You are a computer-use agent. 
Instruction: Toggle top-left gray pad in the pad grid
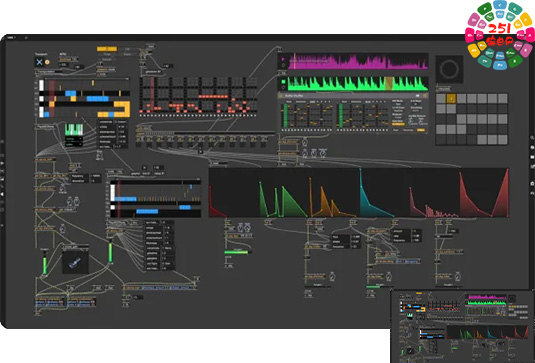441,99
